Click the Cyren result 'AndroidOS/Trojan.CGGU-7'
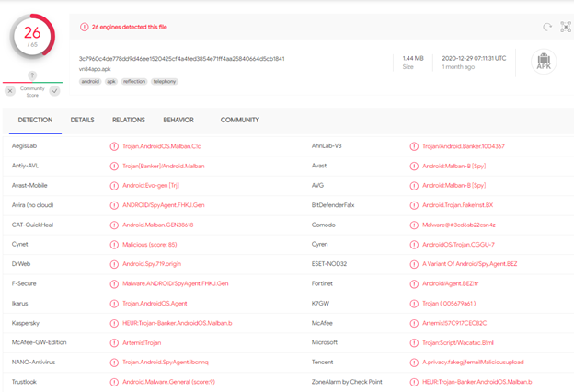 (x=458, y=245)
